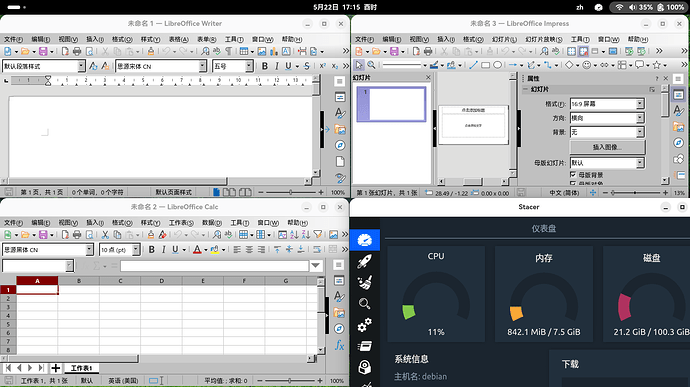Insert a chart using the Writer toolbar
The image size is (690, 387).
point(274,52)
